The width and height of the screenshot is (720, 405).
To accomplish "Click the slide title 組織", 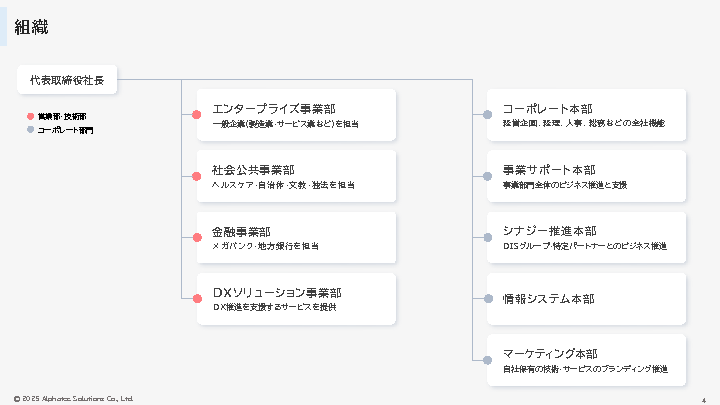I will coord(31,26).
